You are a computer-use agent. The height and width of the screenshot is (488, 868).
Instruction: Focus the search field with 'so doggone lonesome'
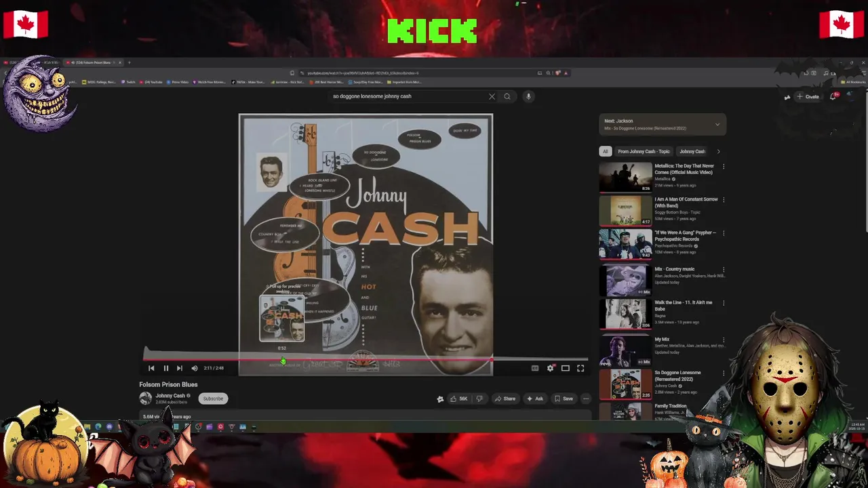407,96
